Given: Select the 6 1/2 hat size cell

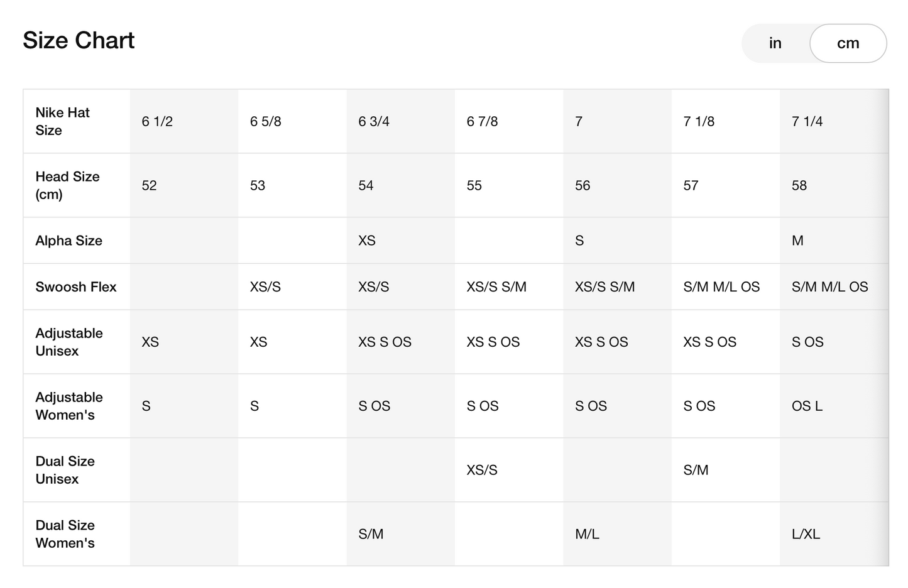Looking at the screenshot, I should click(x=157, y=121).
